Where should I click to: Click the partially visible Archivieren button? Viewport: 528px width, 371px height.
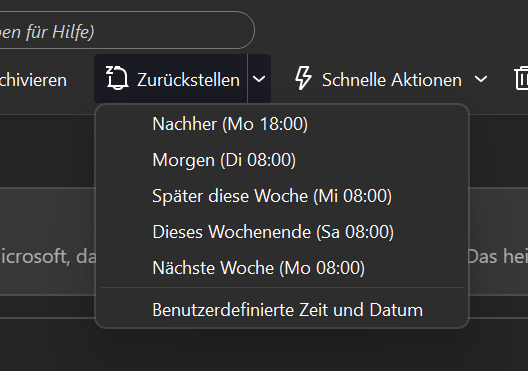point(33,80)
